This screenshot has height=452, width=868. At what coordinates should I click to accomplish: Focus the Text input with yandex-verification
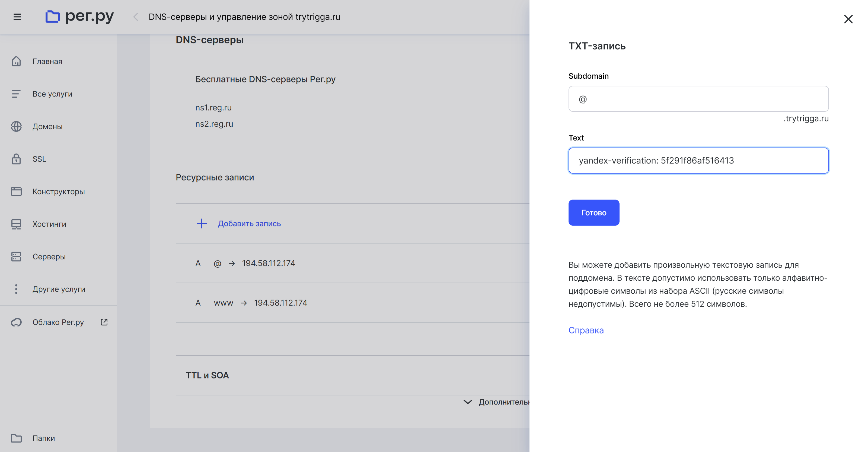(698, 160)
